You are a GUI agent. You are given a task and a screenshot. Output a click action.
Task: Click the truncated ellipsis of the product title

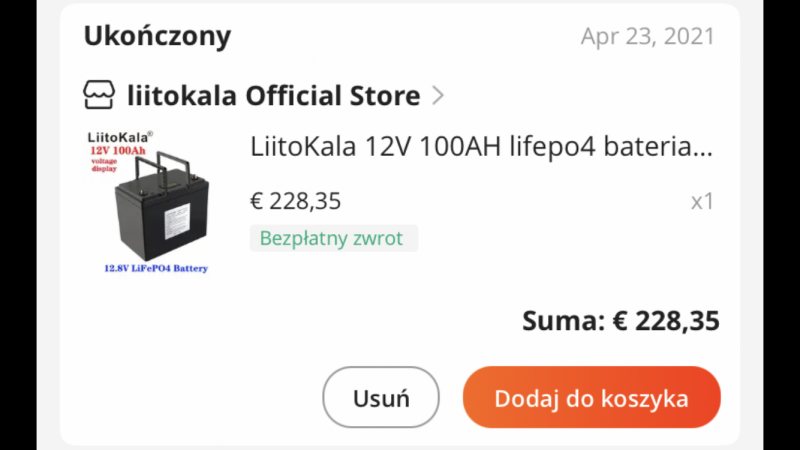[x=703, y=149]
